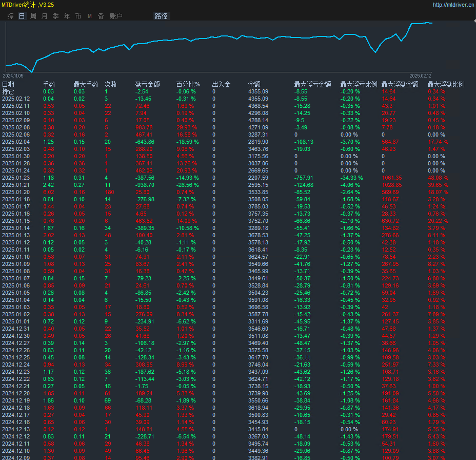The height and width of the screenshot is (460, 476).
Task: Select the 2024.12.09 date row
Action: point(16,457)
